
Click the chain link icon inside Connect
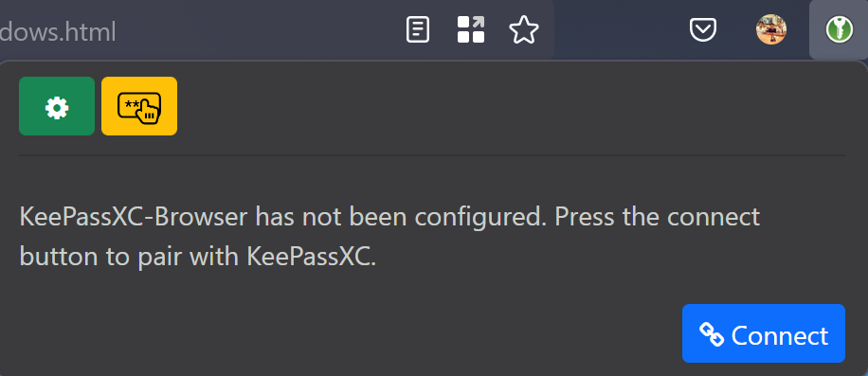click(x=712, y=334)
